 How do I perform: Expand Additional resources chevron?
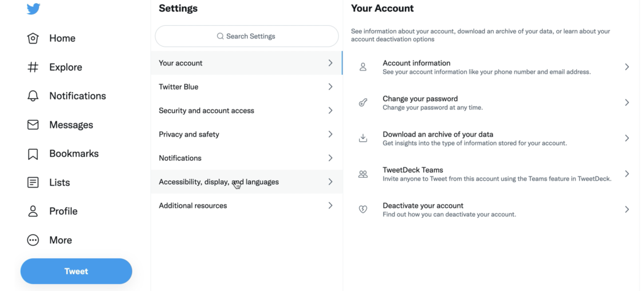point(330,205)
